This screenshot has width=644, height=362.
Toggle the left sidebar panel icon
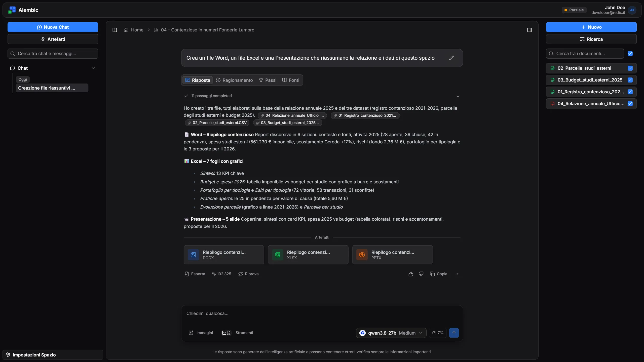(115, 30)
